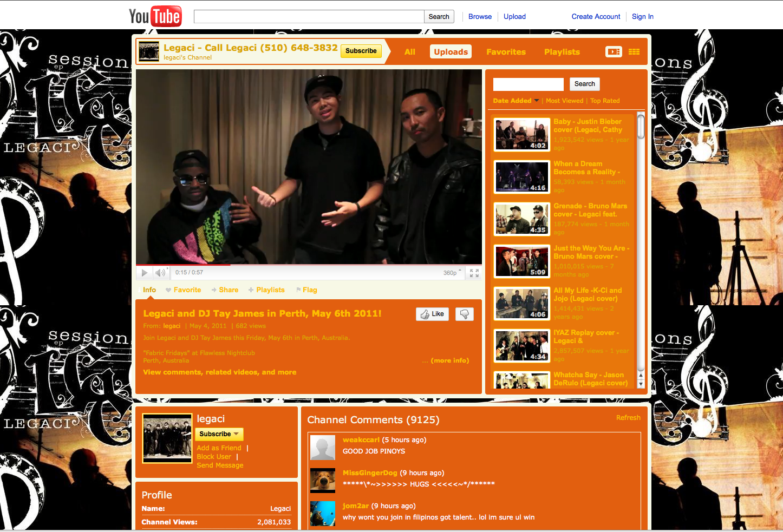
Task: Click View comments, related videos, and more
Action: 219,372
